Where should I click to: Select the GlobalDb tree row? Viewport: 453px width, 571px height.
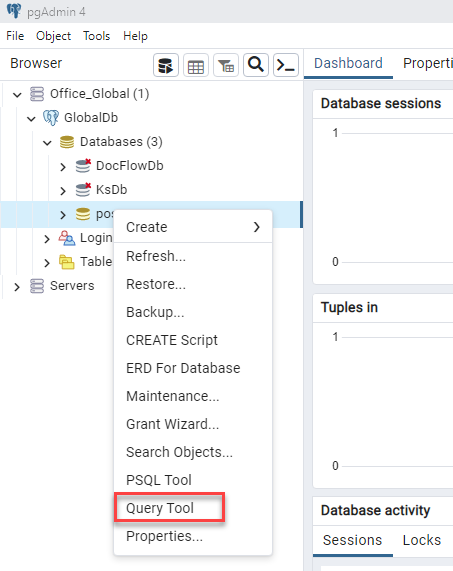[151, 118]
